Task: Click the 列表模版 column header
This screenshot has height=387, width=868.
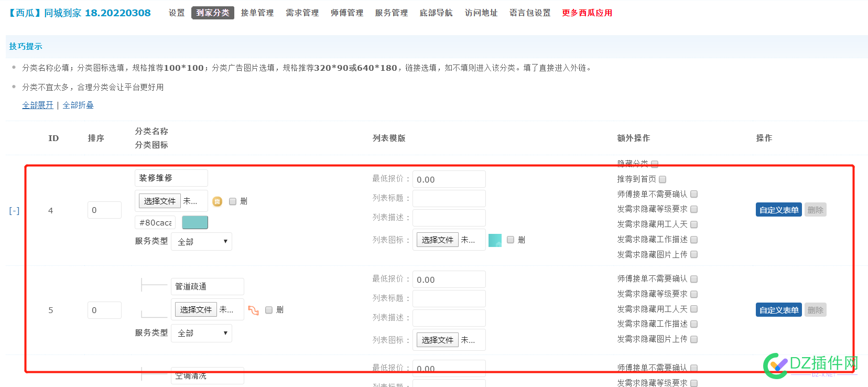Action: 389,138
